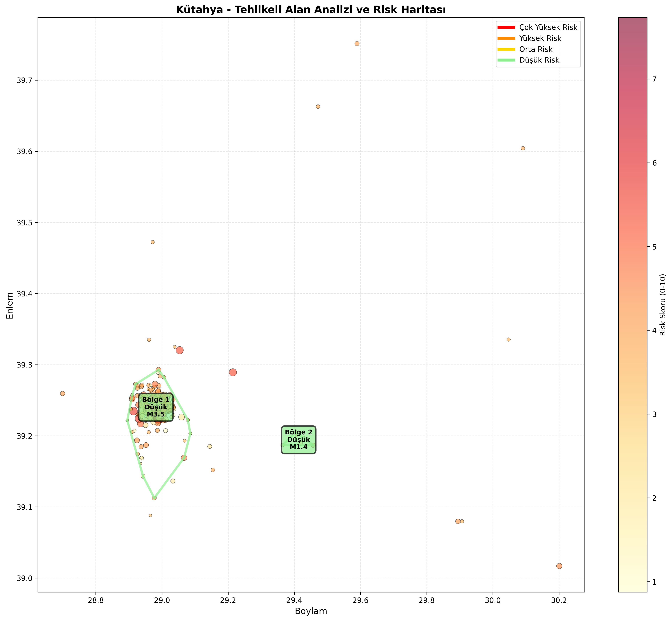Click the colorbar tick label 4

click(654, 331)
